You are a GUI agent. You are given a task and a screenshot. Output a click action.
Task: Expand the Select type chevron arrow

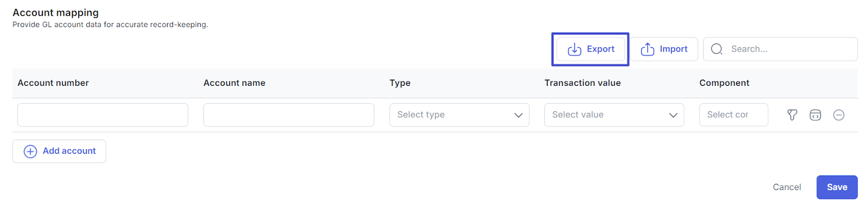[x=518, y=115]
